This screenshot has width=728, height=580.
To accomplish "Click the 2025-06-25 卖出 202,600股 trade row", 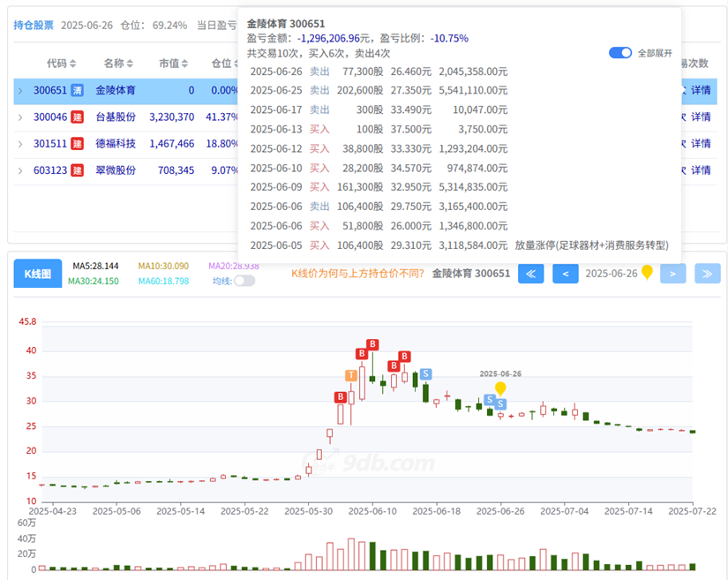I will click(x=379, y=90).
